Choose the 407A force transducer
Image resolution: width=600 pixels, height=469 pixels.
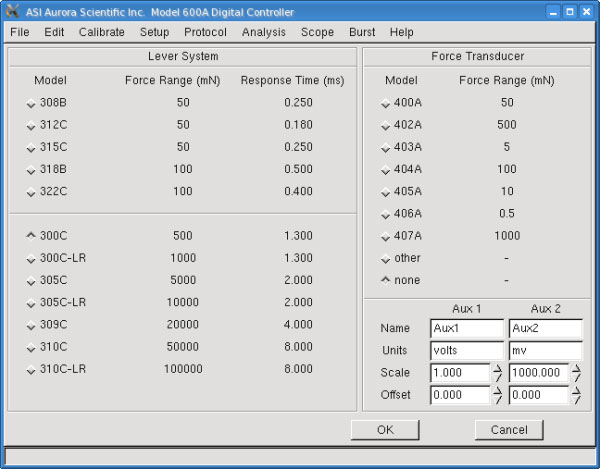tap(385, 237)
